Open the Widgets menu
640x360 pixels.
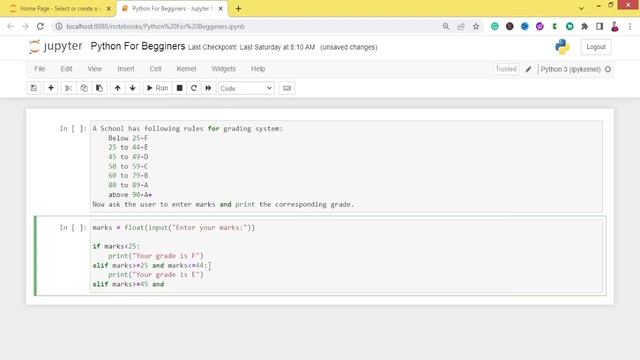coord(223,69)
